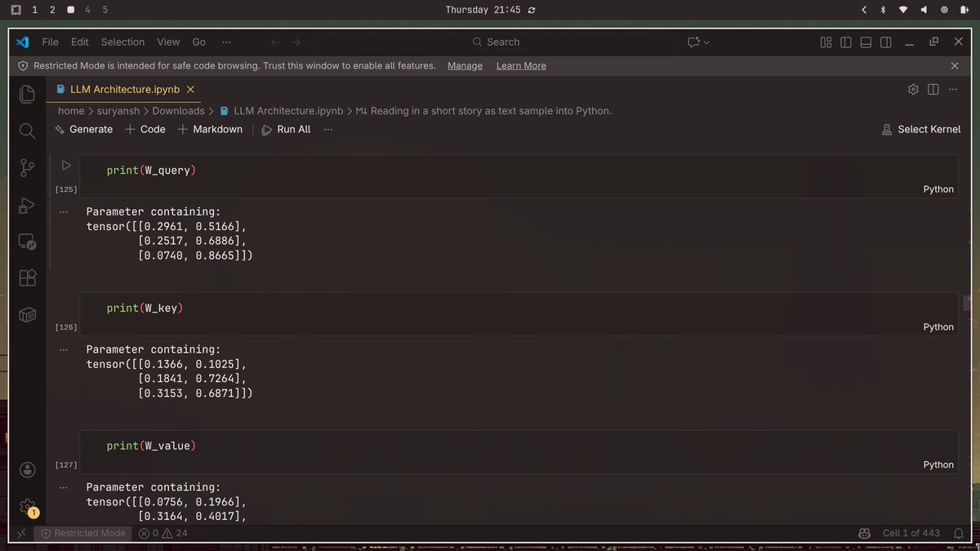Open the Copilot chat icon in title bar
Screen dimensions: 980x551
tap(693, 42)
